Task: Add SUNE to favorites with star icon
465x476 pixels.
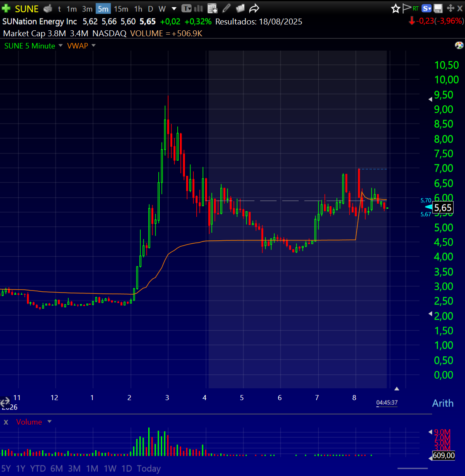Action: [396, 8]
